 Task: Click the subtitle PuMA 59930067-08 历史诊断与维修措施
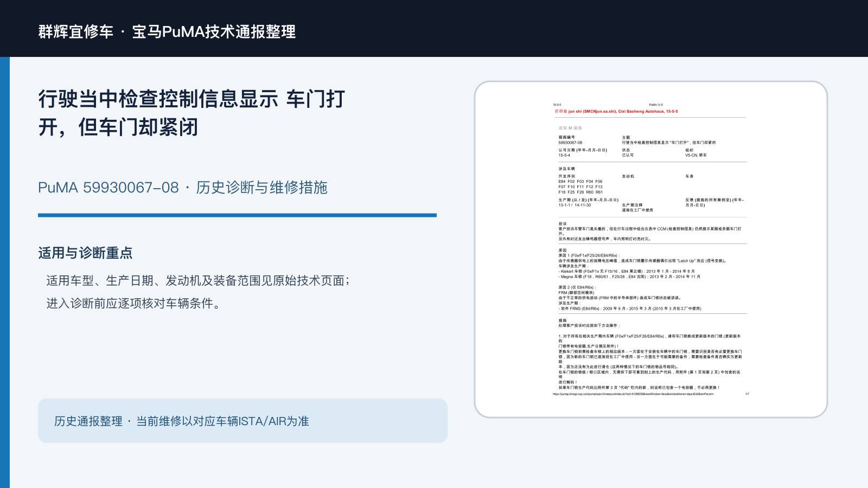tap(183, 188)
